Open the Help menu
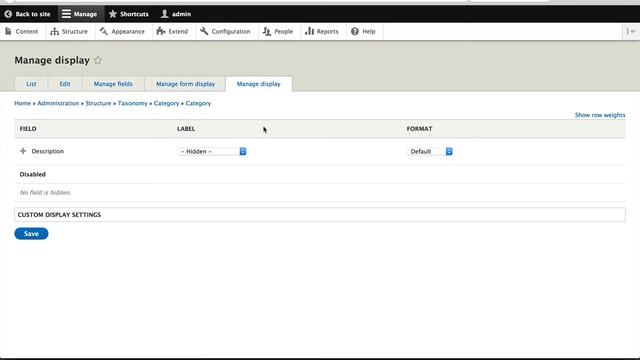This screenshot has width=640, height=360. 363,31
